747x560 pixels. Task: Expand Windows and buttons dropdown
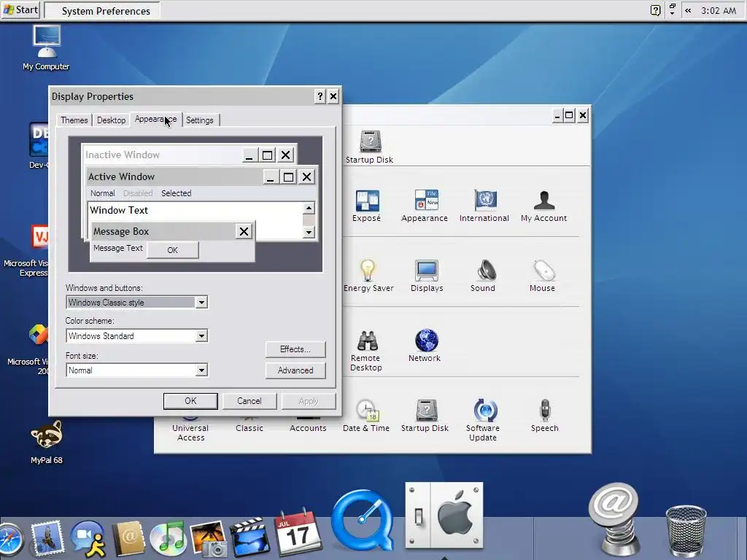point(201,303)
